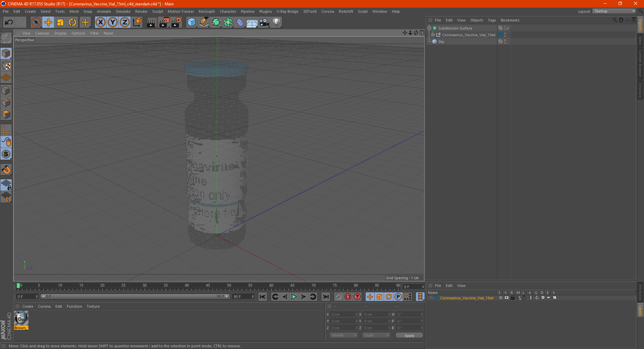Image resolution: width=644 pixels, height=349 pixels.
Task: Add a Camera object
Action: [264, 22]
